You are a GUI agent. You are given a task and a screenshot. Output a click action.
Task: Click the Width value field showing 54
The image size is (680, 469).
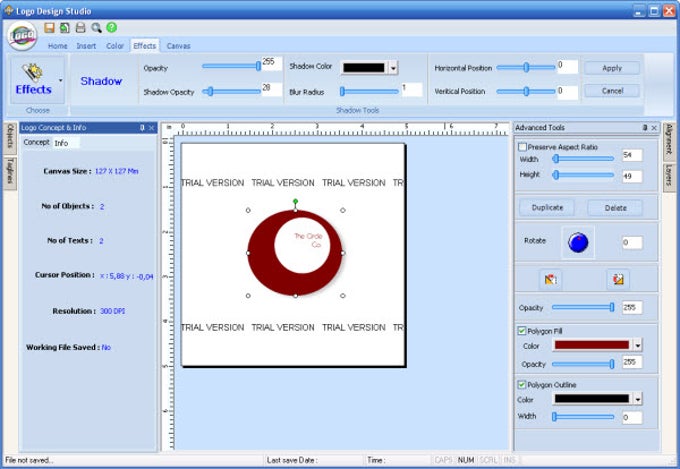[632, 155]
